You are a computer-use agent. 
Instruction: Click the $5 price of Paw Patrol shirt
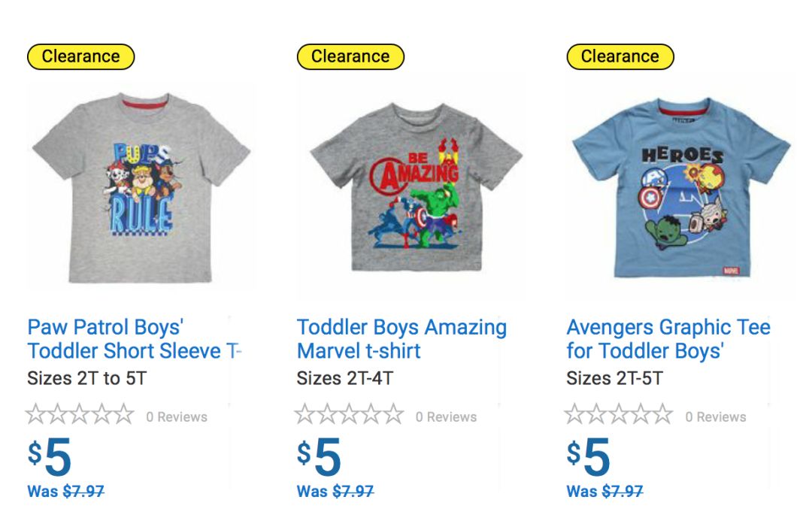(50, 456)
